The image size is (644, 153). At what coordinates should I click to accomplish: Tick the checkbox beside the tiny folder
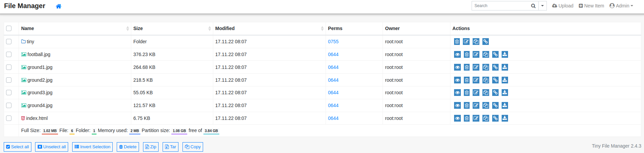[x=9, y=42]
